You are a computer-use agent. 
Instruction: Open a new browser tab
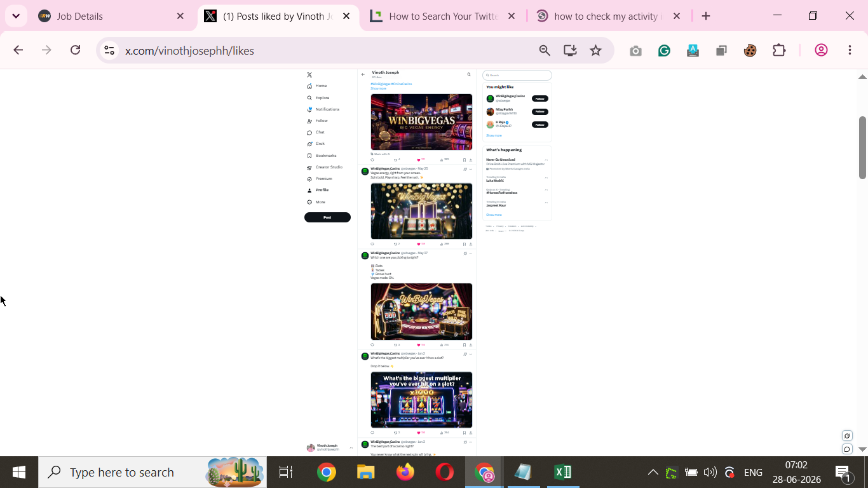[x=706, y=17]
